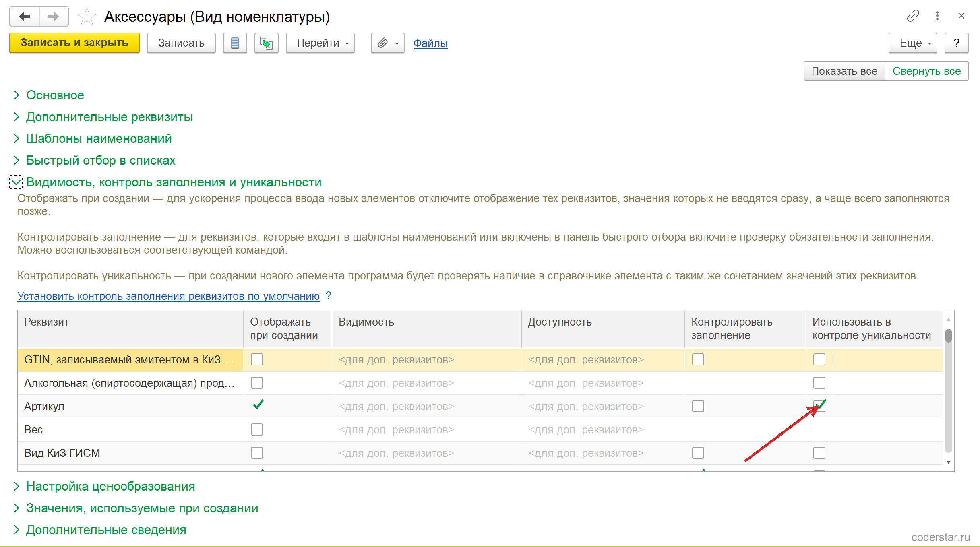Screen dimensions: 980x547
Task: Uncheck uniqueness control for Артикул row
Action: [x=819, y=406]
